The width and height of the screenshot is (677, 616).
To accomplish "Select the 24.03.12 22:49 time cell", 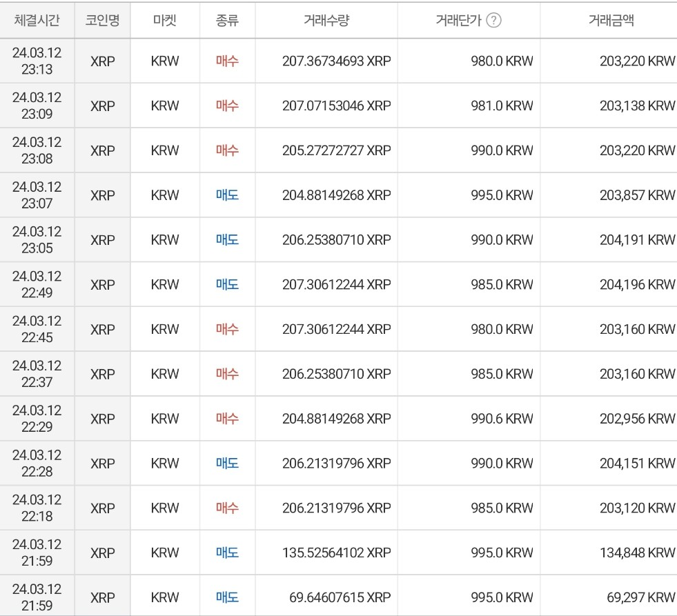I will [x=37, y=284].
